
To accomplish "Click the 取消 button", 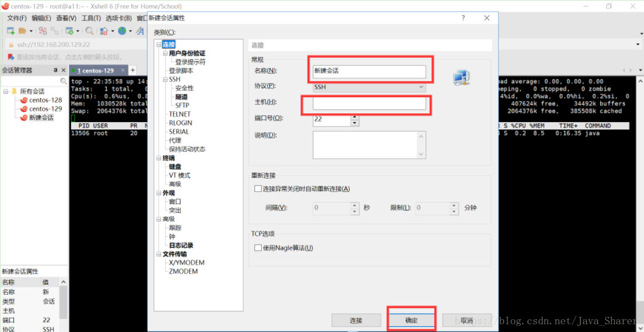I will tap(466, 320).
